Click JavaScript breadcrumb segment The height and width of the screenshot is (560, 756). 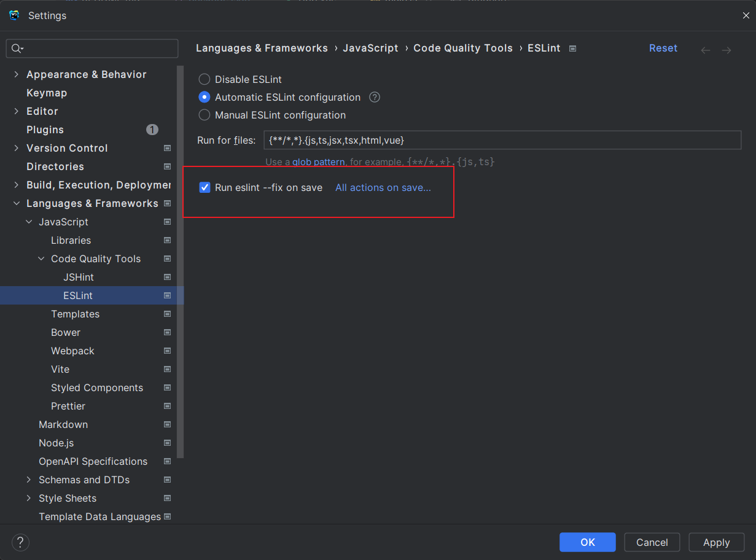[x=370, y=48]
